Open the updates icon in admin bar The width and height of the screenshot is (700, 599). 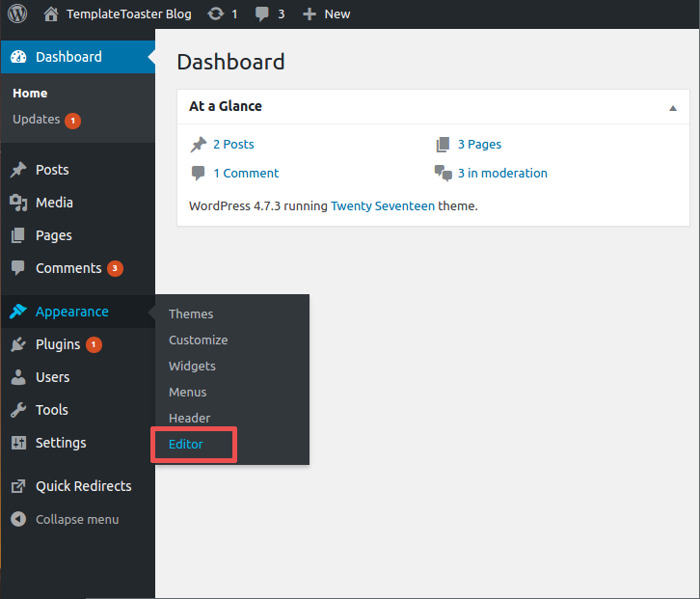(216, 14)
